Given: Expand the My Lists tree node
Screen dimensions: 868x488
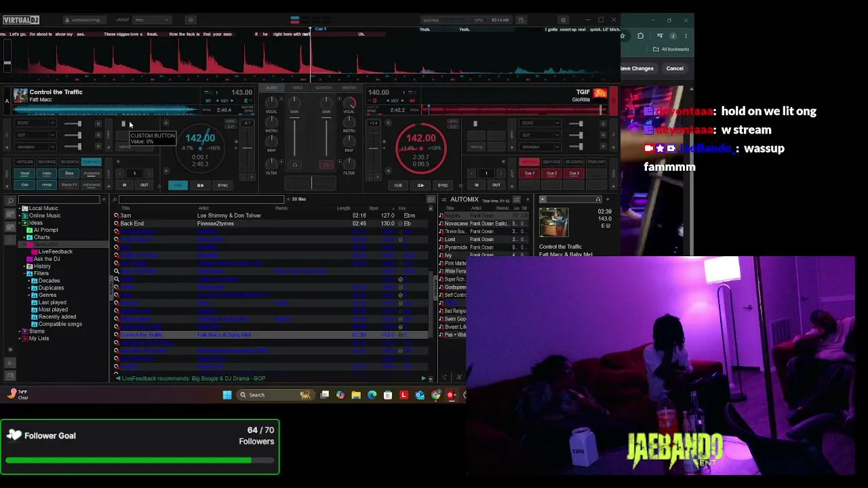Looking at the screenshot, I should click(20, 339).
